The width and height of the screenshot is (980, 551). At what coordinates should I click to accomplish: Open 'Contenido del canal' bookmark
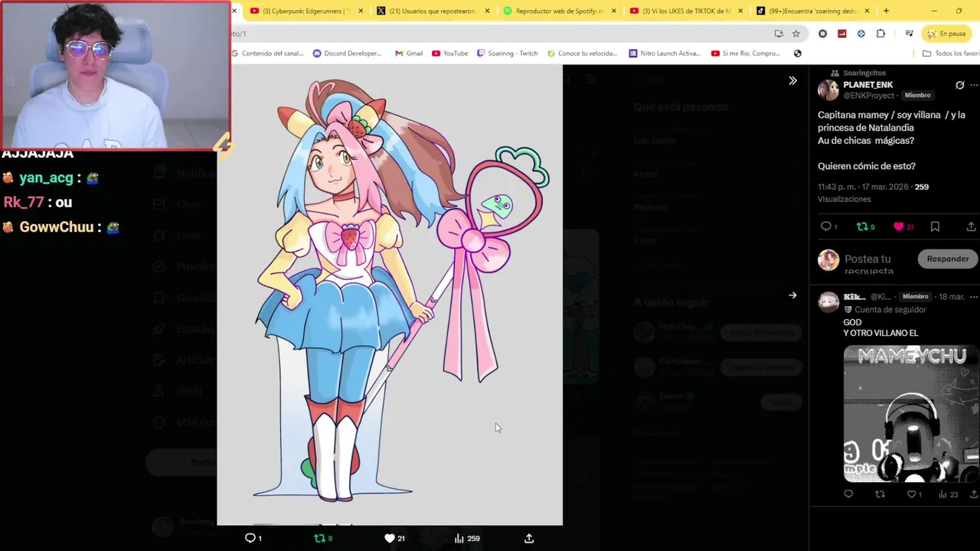267,54
